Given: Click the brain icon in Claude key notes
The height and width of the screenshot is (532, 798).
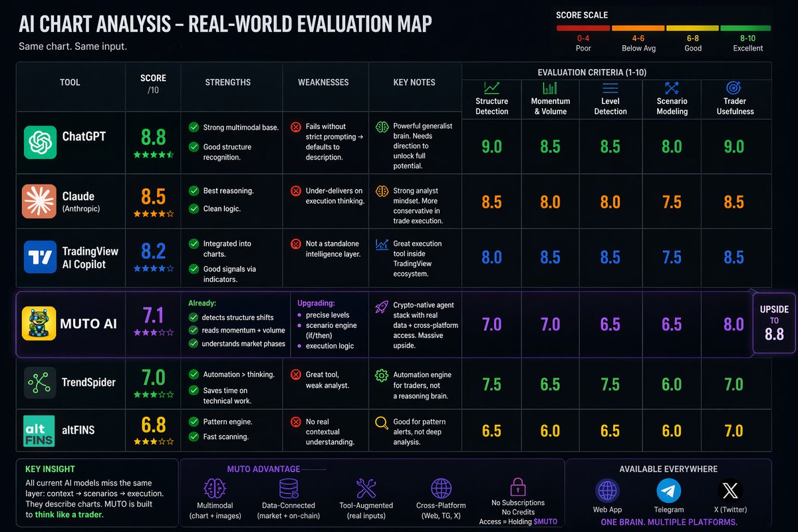Looking at the screenshot, I should pos(382,191).
